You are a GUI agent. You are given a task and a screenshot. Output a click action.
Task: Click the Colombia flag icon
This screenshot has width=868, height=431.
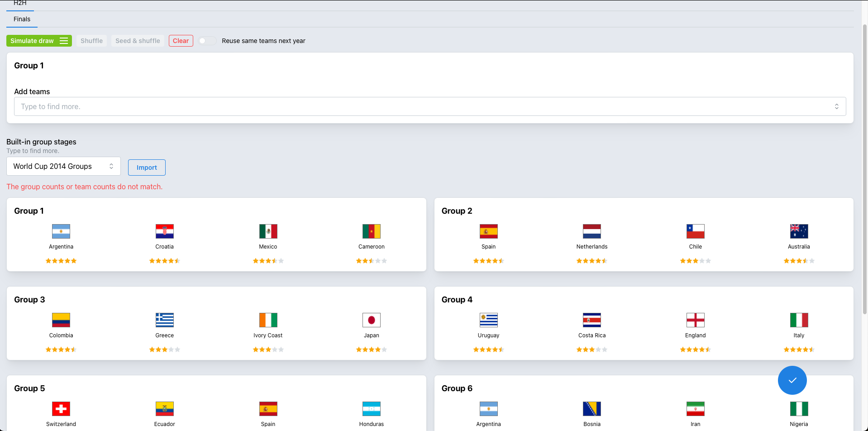coord(61,320)
